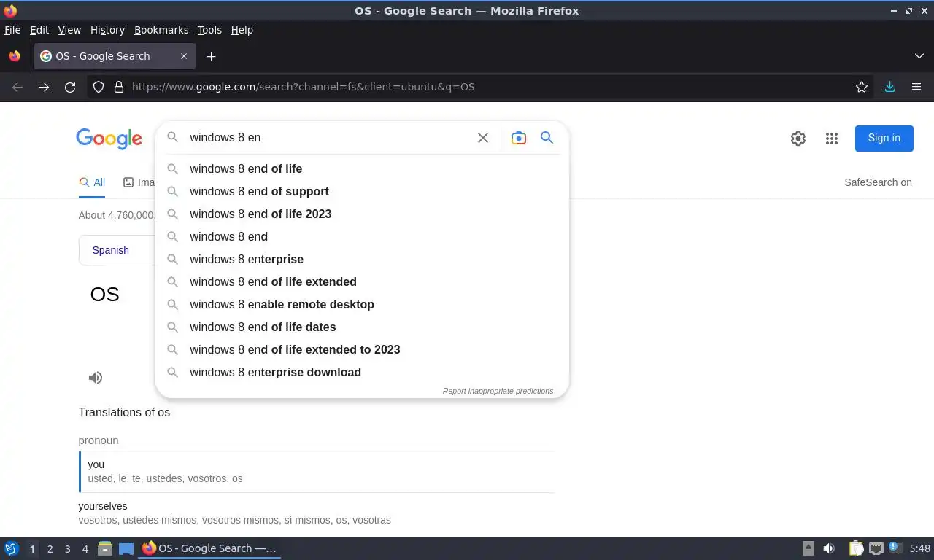Image resolution: width=934 pixels, height=560 pixels.
Task: Choose windows 8 end of life extended to 2023
Action: pos(362,349)
